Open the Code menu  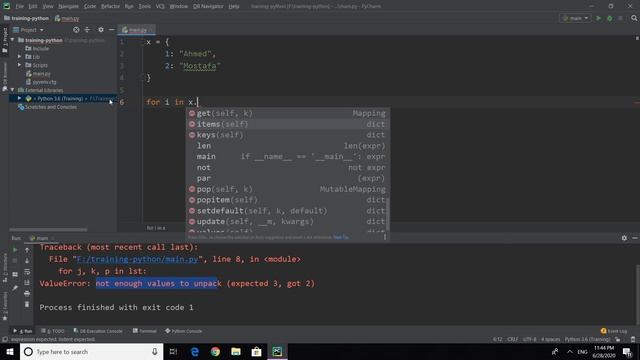90,6
